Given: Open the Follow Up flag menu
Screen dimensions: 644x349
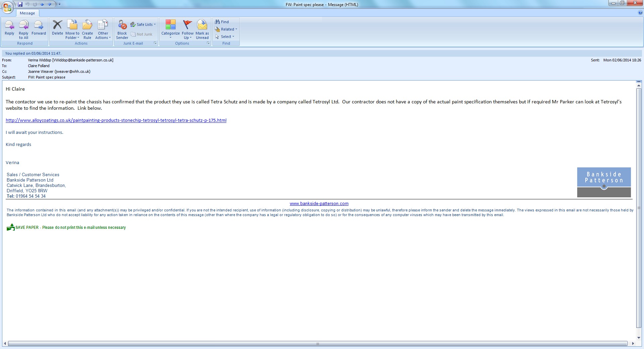Looking at the screenshot, I should (x=187, y=30).
